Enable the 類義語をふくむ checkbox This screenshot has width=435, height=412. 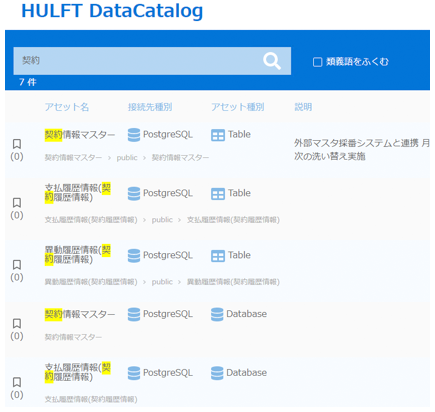point(317,62)
